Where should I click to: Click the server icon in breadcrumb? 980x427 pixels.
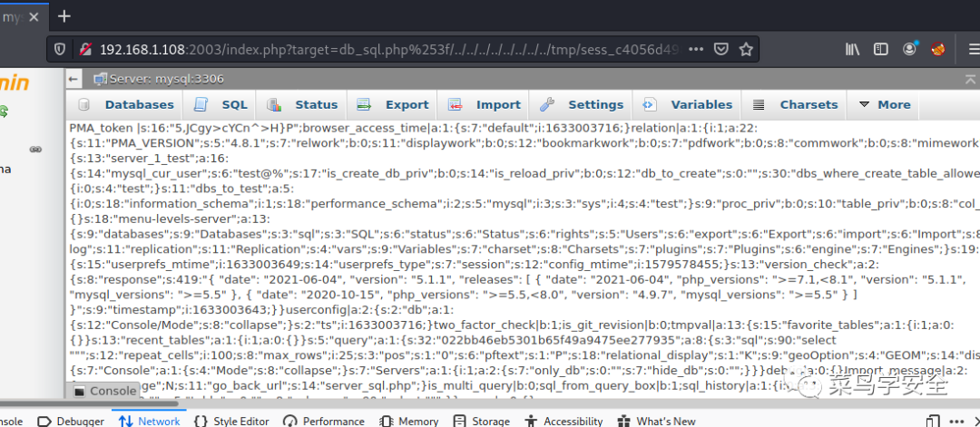click(100, 79)
